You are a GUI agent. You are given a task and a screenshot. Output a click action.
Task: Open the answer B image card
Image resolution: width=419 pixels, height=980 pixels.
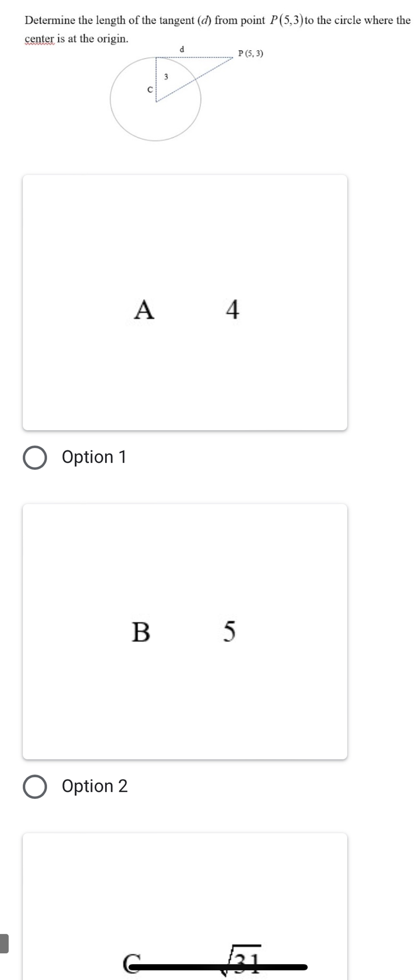[x=185, y=631]
